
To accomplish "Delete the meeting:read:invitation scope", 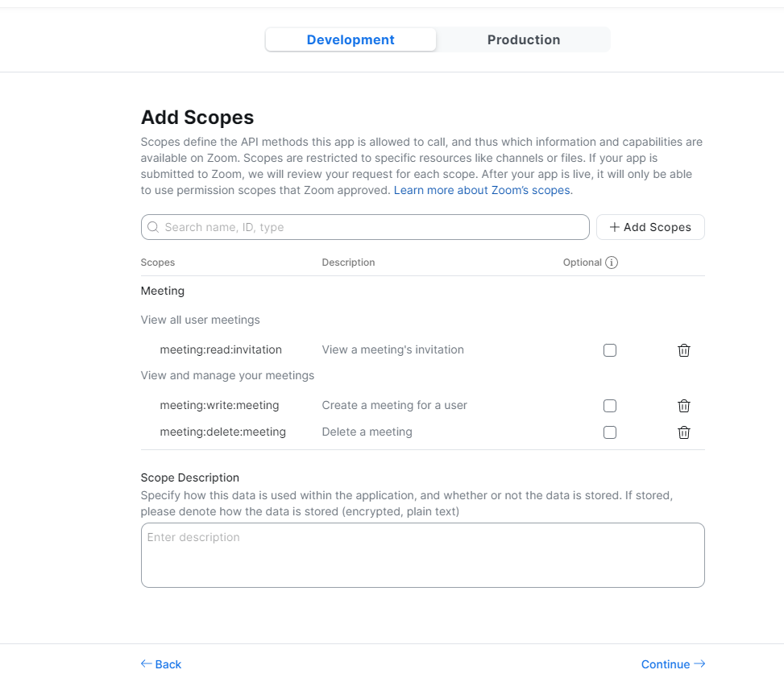I will point(683,350).
